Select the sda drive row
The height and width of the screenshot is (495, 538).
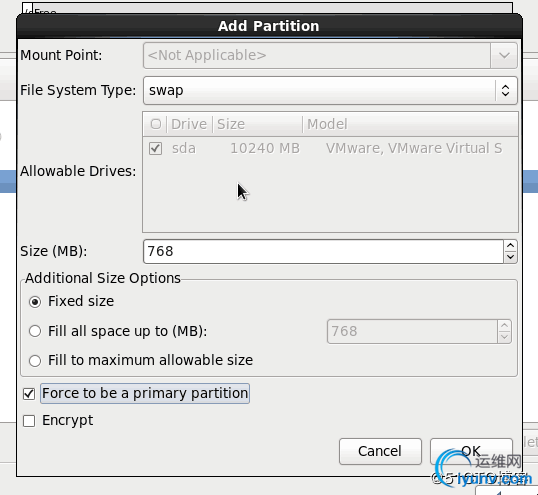(x=330, y=149)
